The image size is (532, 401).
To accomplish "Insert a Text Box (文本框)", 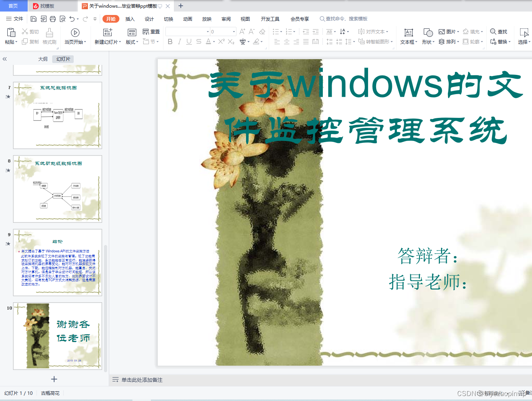I will (x=409, y=36).
